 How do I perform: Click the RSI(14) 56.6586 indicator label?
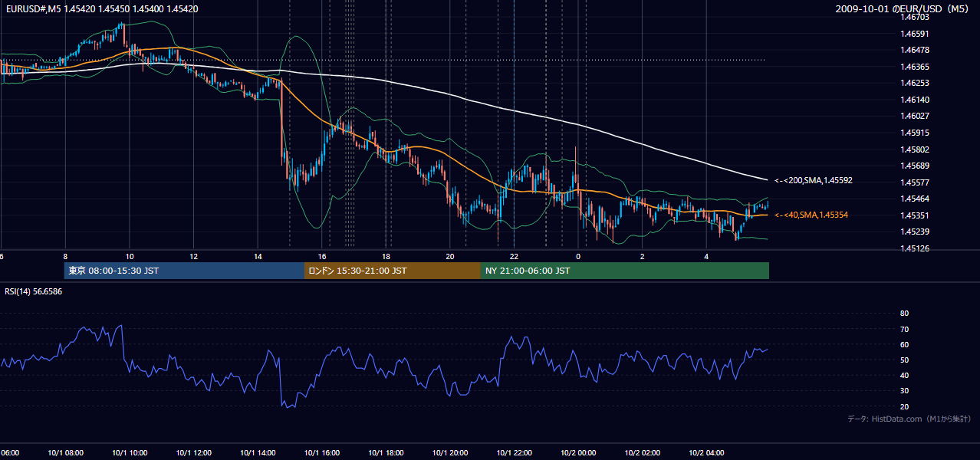[34, 291]
